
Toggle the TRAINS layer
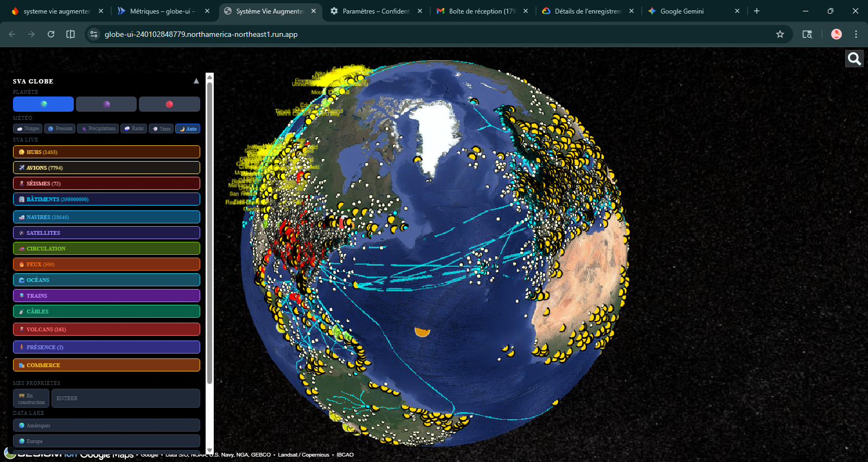tap(106, 296)
